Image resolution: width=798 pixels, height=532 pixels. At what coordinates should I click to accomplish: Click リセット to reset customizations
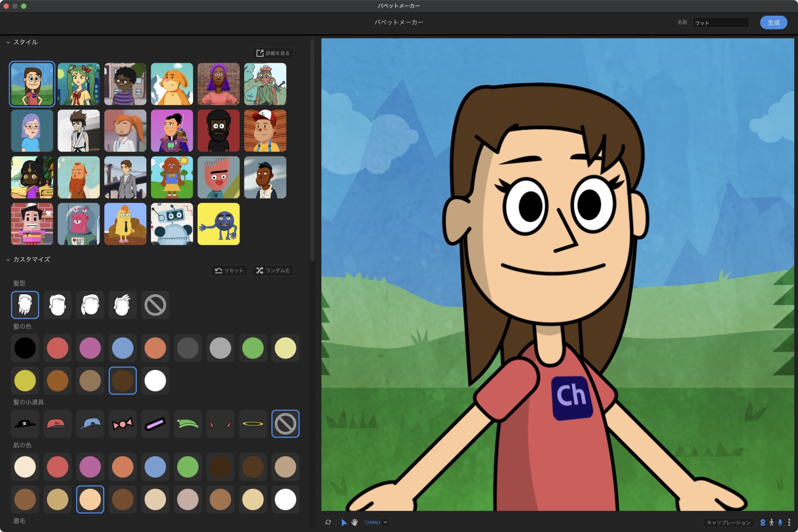tap(229, 270)
